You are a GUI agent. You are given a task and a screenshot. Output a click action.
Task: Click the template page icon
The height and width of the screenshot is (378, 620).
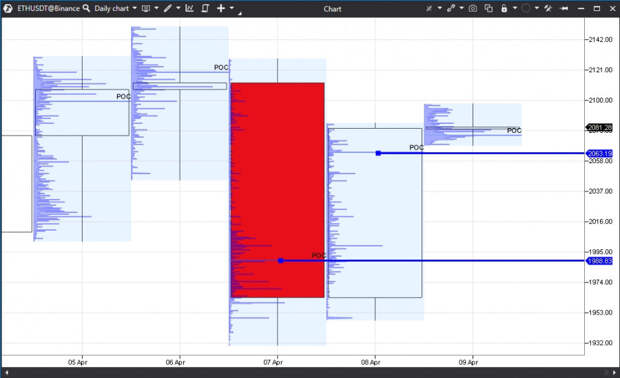click(205, 8)
